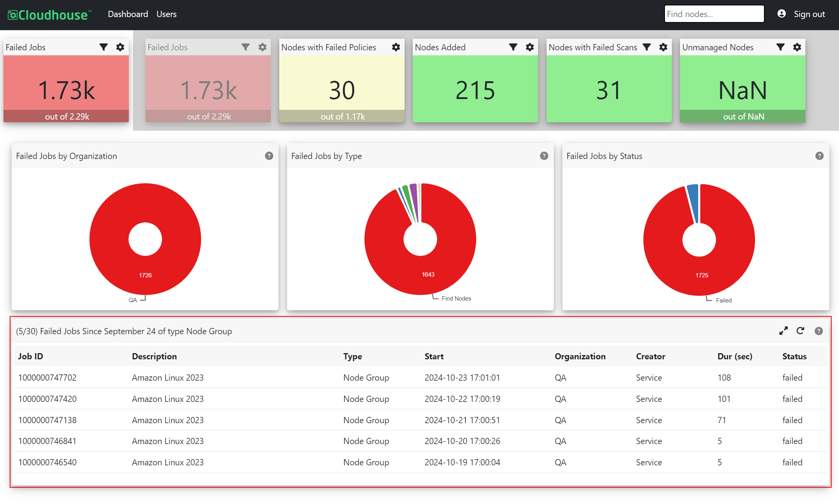Go to the Users page

167,14
